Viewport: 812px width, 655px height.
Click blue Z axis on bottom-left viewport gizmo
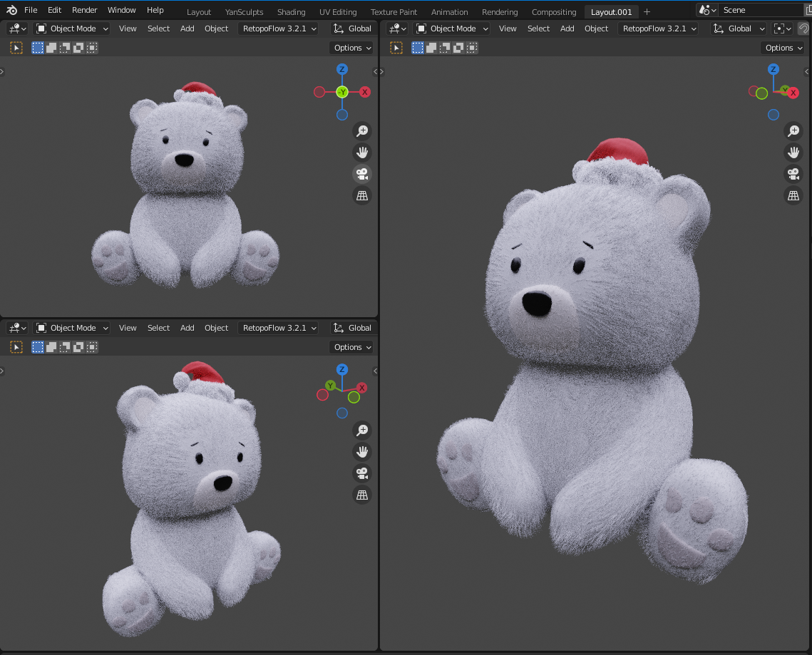[341, 369]
